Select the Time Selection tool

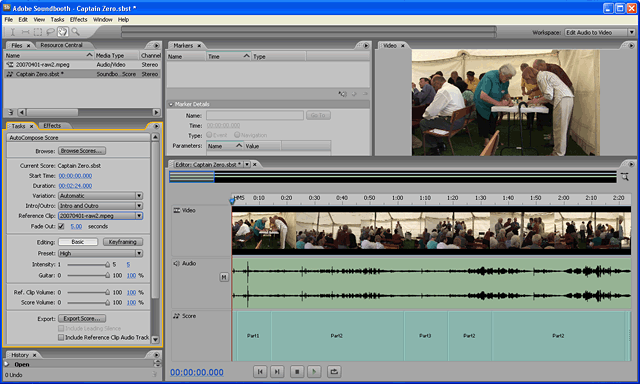click(13, 32)
